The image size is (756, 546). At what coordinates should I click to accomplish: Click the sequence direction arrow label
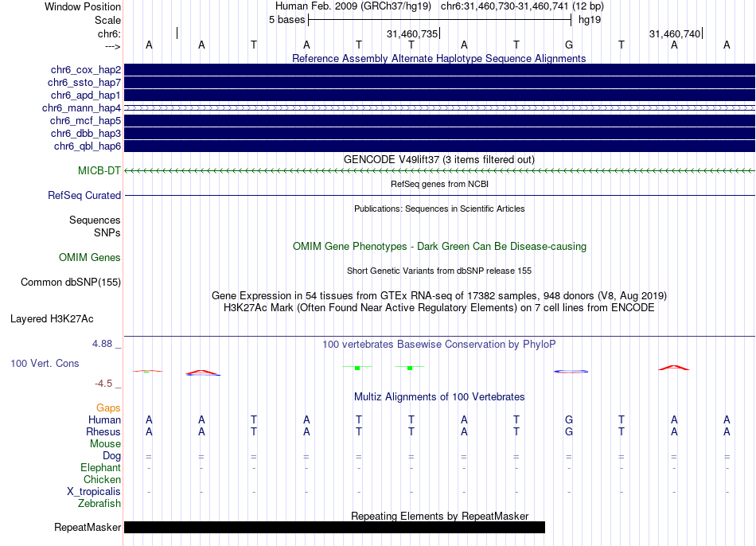113,46
